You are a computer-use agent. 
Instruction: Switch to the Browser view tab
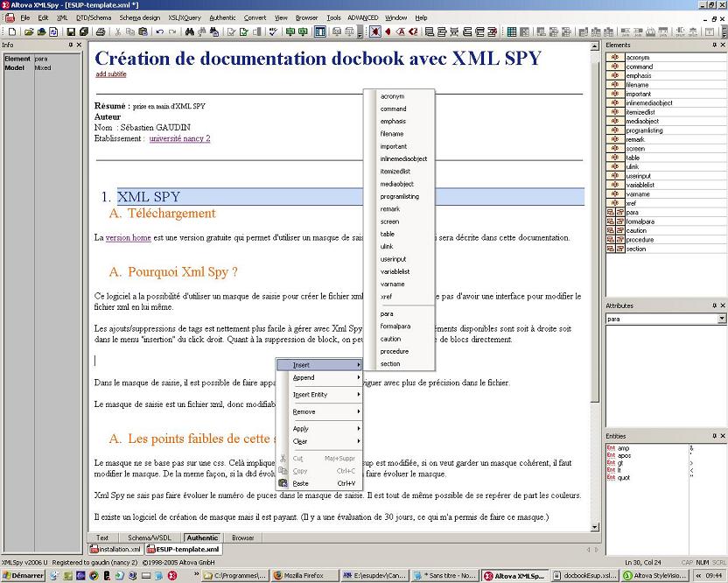242,537
